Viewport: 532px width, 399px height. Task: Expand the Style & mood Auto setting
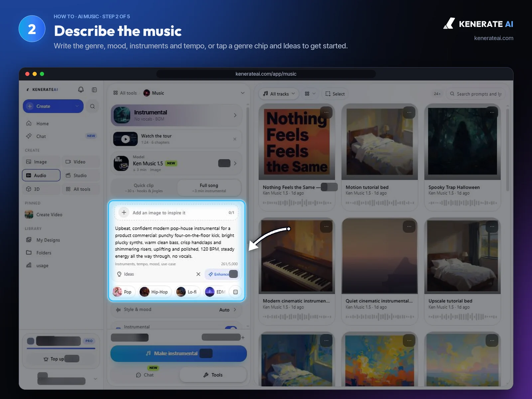(176, 310)
